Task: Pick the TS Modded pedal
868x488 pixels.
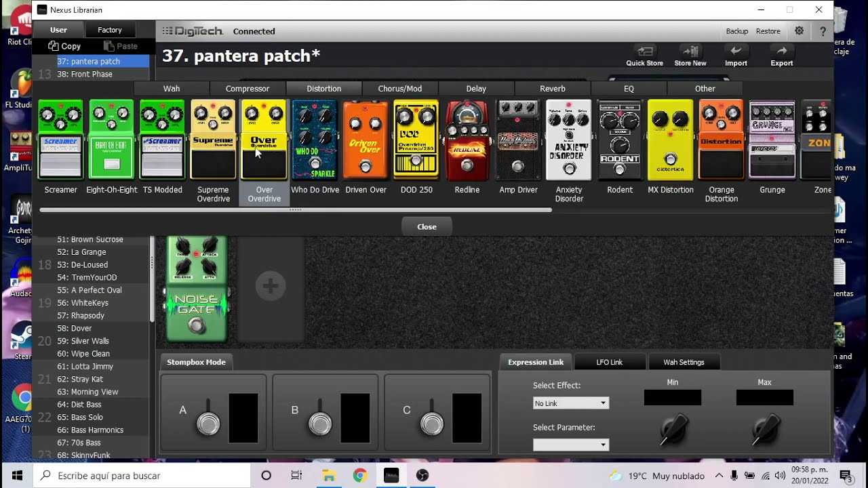Action: click(162, 140)
